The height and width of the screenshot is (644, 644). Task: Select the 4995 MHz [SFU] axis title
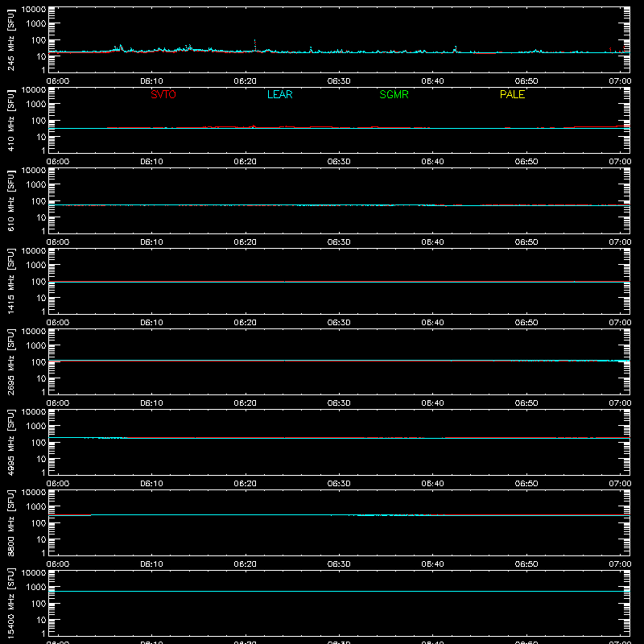click(10, 443)
